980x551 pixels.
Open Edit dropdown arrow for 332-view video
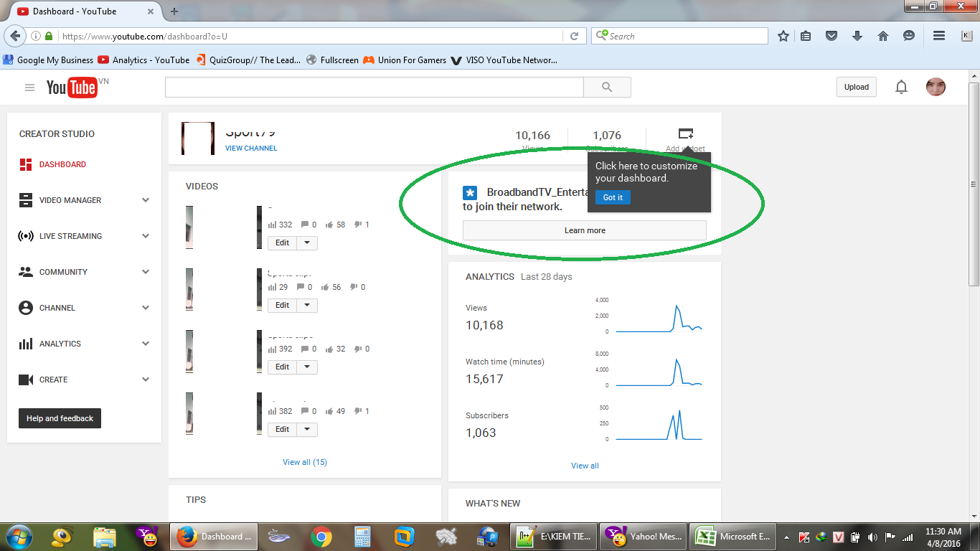[307, 242]
